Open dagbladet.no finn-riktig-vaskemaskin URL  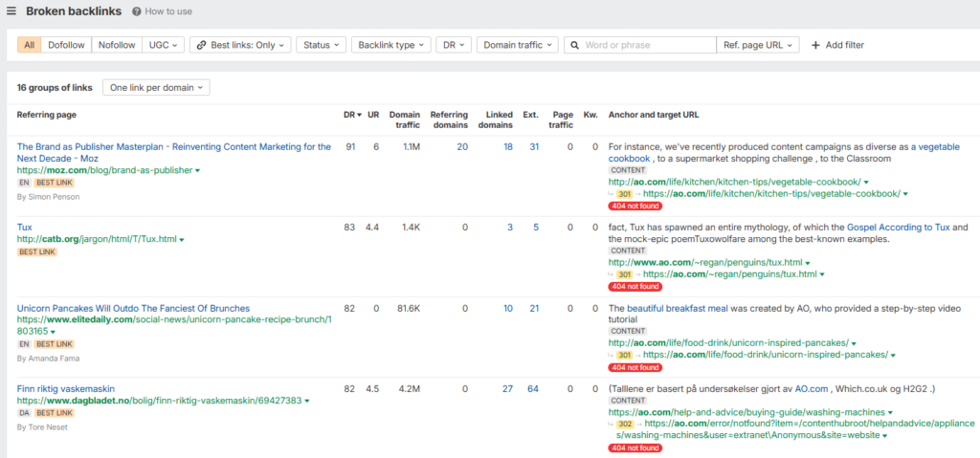[x=160, y=401]
